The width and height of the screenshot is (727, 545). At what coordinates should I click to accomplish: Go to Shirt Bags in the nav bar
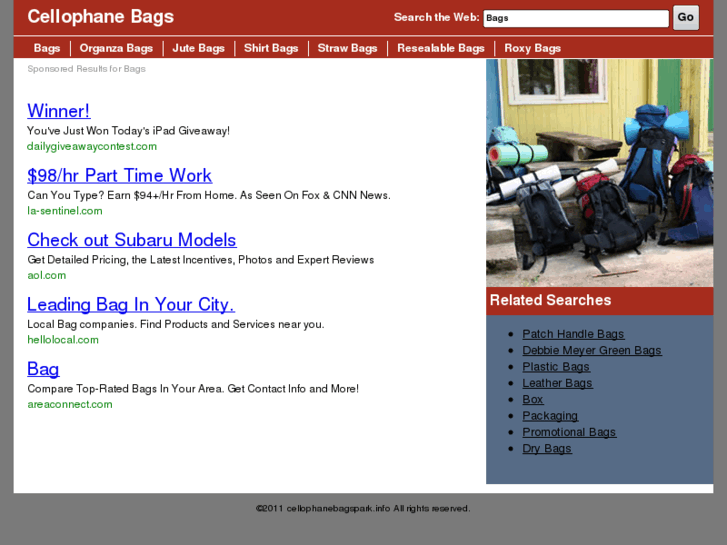pyautogui.click(x=271, y=48)
